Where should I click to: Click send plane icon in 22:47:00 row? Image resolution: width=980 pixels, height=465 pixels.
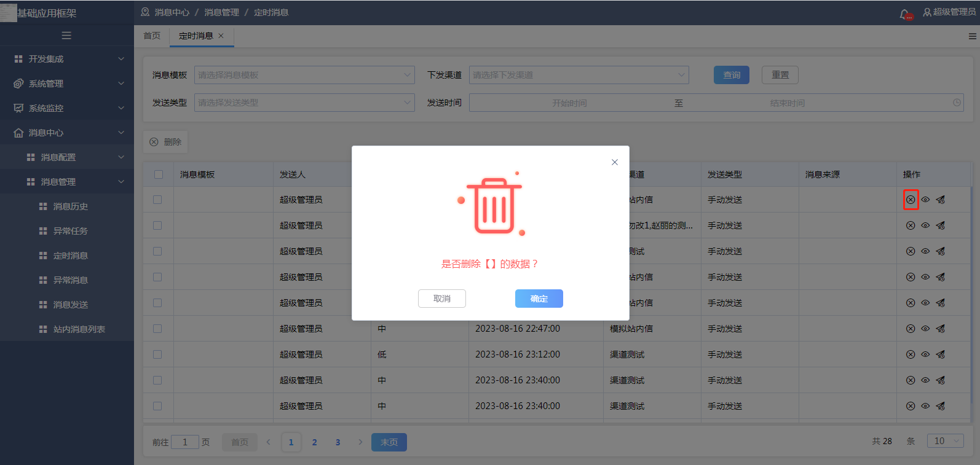point(941,329)
